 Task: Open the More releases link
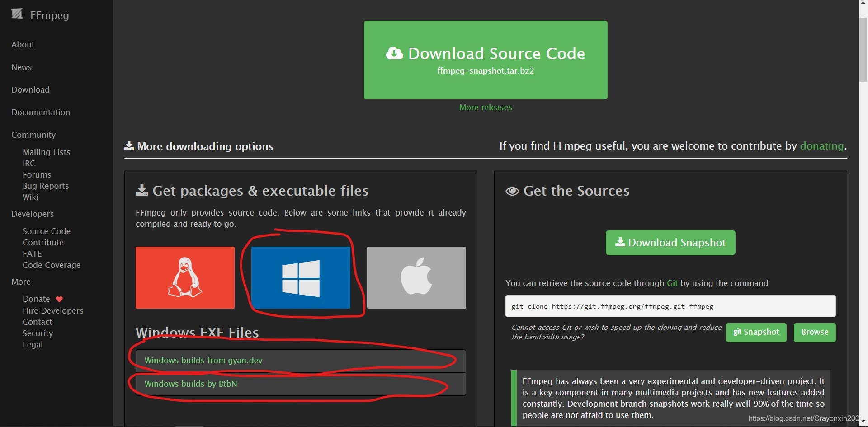click(486, 107)
